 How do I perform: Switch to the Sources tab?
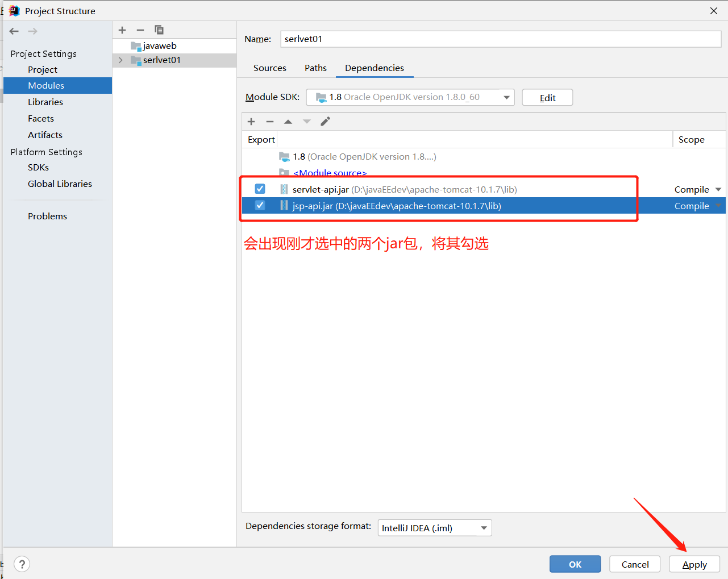[x=270, y=68]
